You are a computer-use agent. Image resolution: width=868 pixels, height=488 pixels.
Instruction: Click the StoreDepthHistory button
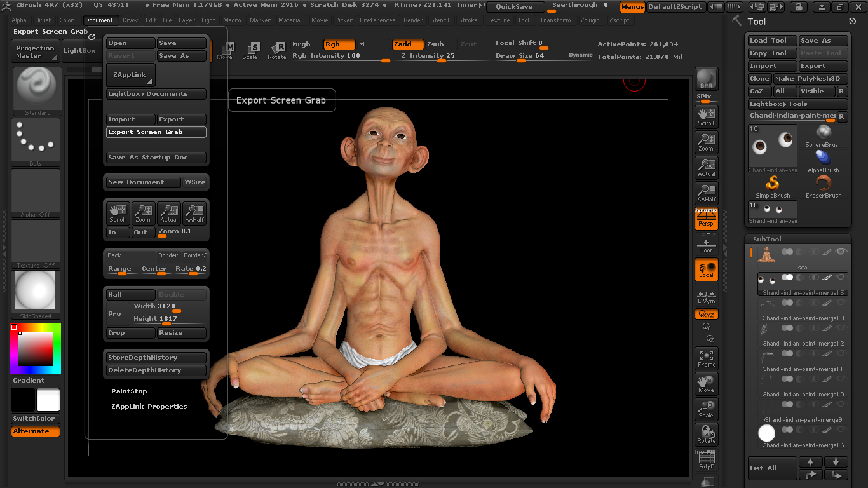click(156, 358)
